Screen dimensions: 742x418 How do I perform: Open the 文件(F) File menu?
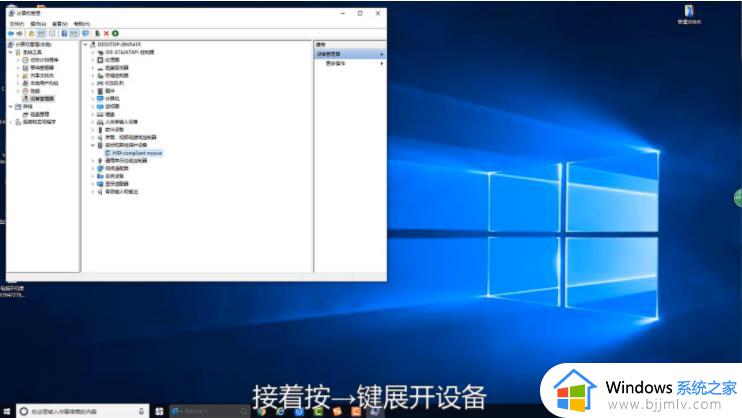pyautogui.click(x=17, y=24)
